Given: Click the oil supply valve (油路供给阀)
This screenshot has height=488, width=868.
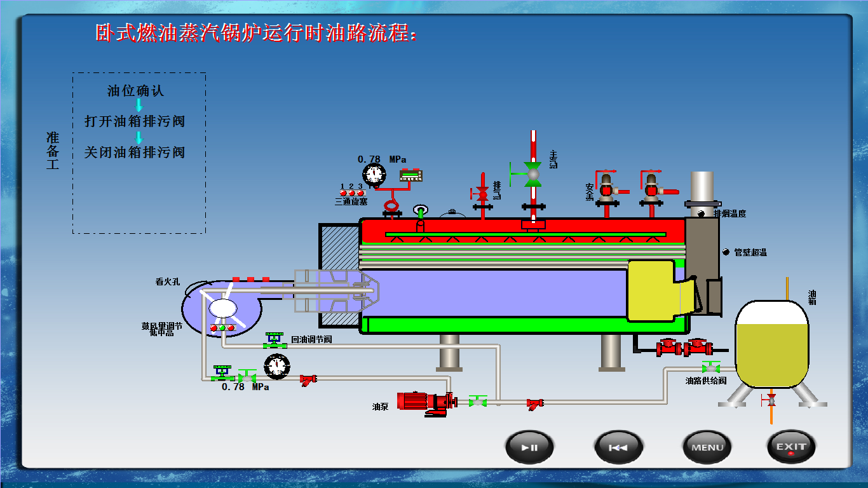Looking at the screenshot, I should click(710, 368).
